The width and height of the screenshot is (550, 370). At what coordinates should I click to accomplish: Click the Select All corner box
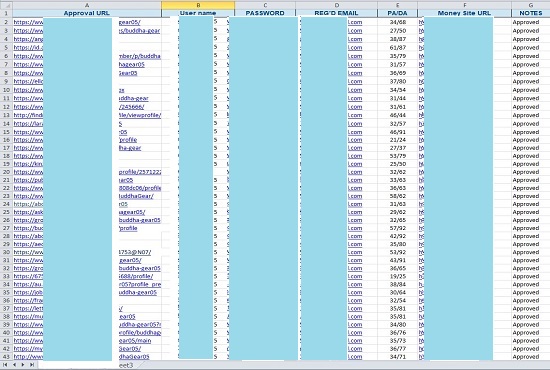tap(6, 5)
